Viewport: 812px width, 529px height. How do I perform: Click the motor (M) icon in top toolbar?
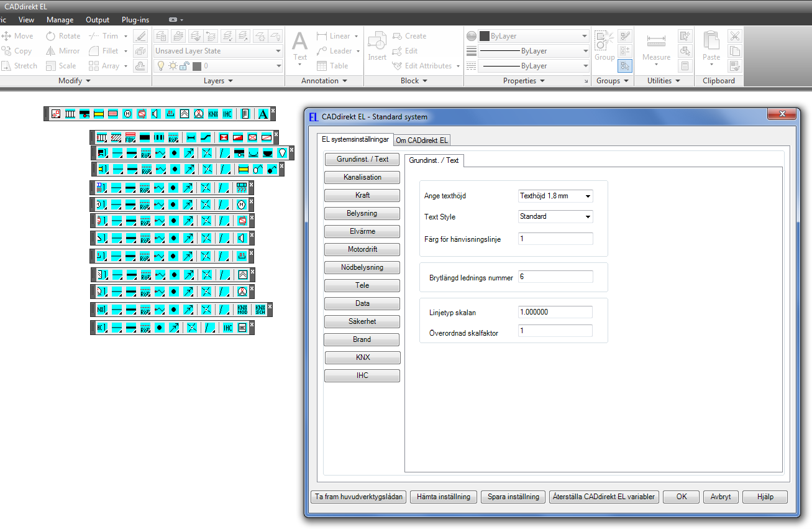coord(127,114)
